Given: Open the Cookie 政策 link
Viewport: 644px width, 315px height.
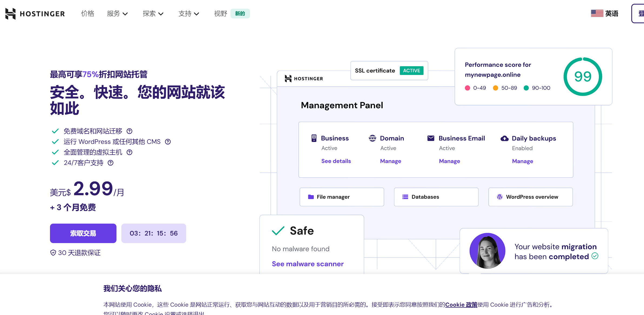Looking at the screenshot, I should (461, 305).
